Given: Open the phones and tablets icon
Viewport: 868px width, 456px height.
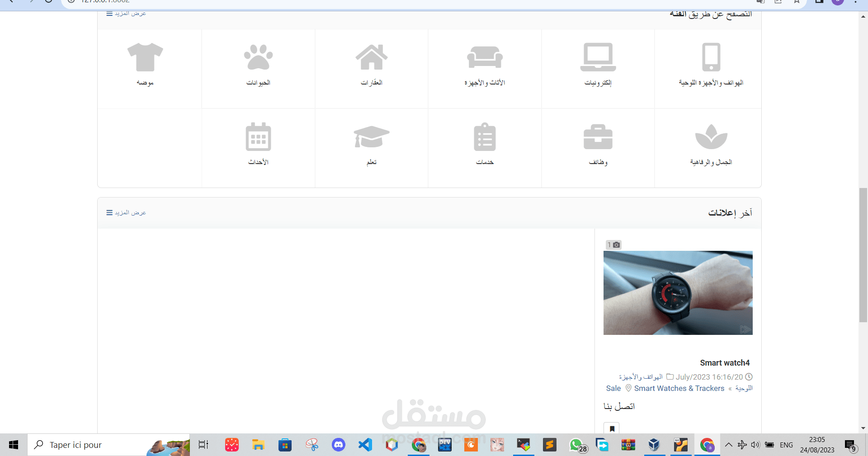Looking at the screenshot, I should pyautogui.click(x=711, y=57).
